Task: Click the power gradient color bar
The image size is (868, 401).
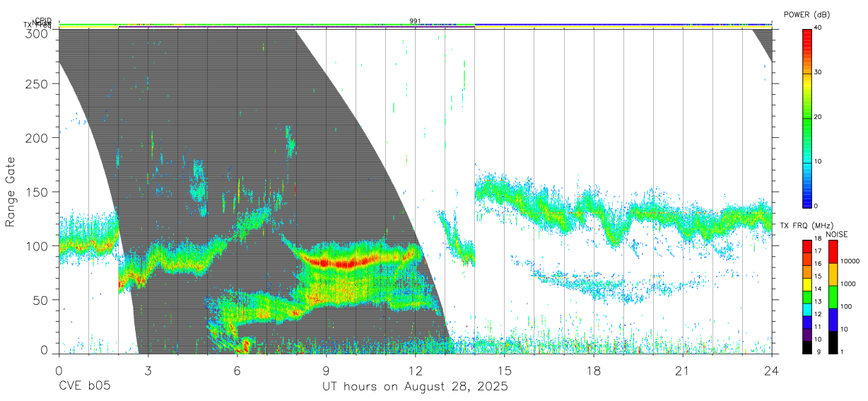Action: click(807, 117)
